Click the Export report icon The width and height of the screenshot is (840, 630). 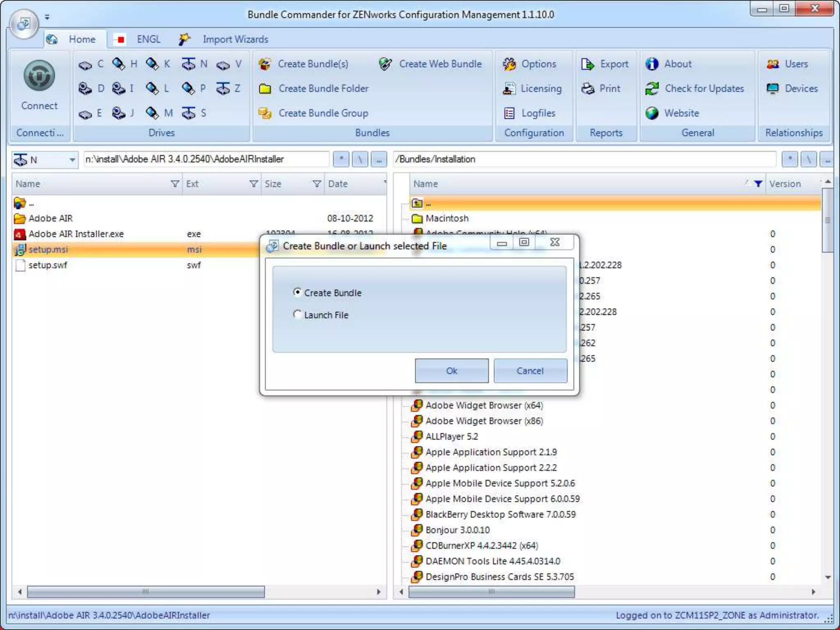pyautogui.click(x=588, y=64)
